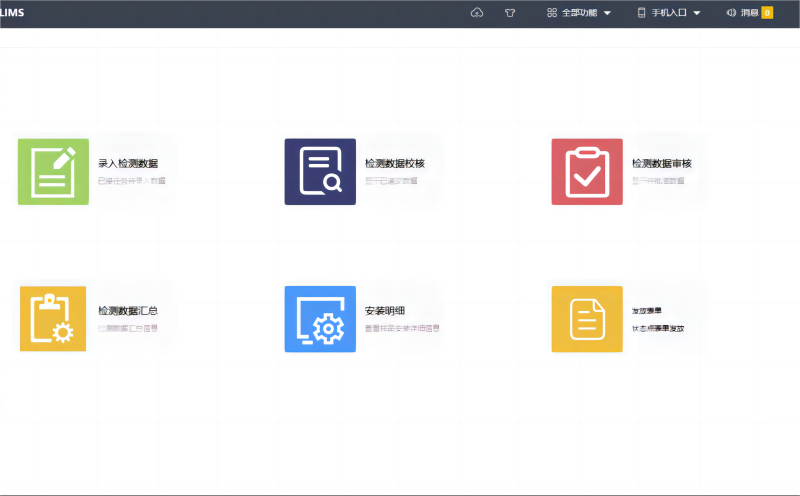Click the LIMS logo in header
Screen dimensions: 800x496
tap(12, 13)
